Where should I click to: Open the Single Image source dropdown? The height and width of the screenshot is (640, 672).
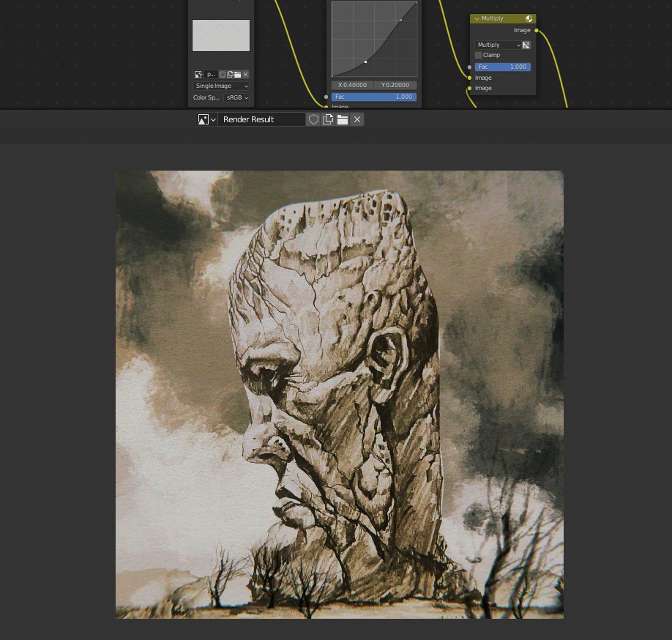[x=221, y=86]
